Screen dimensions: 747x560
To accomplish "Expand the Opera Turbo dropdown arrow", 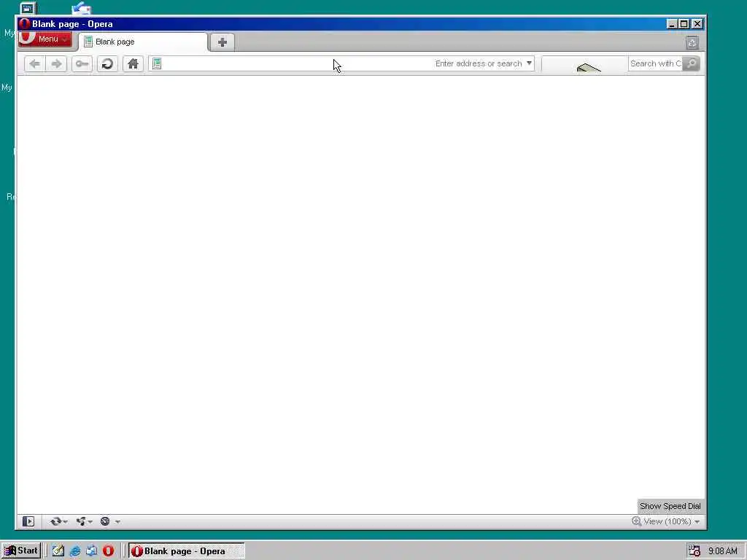I will (117, 522).
